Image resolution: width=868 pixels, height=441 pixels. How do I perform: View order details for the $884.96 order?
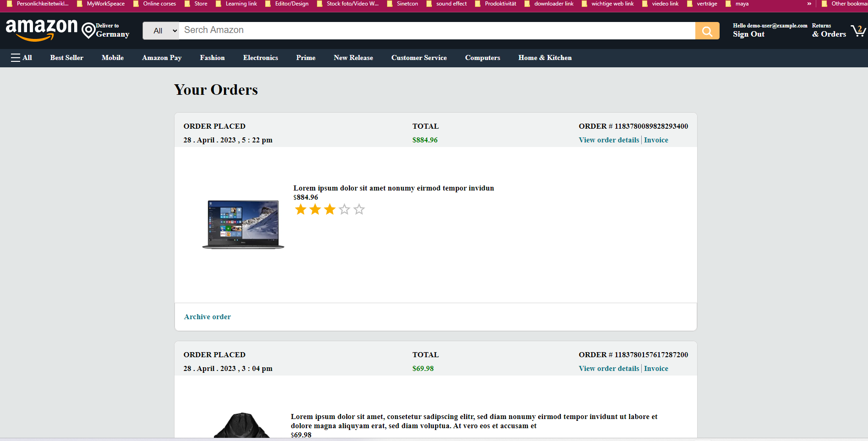click(x=609, y=140)
